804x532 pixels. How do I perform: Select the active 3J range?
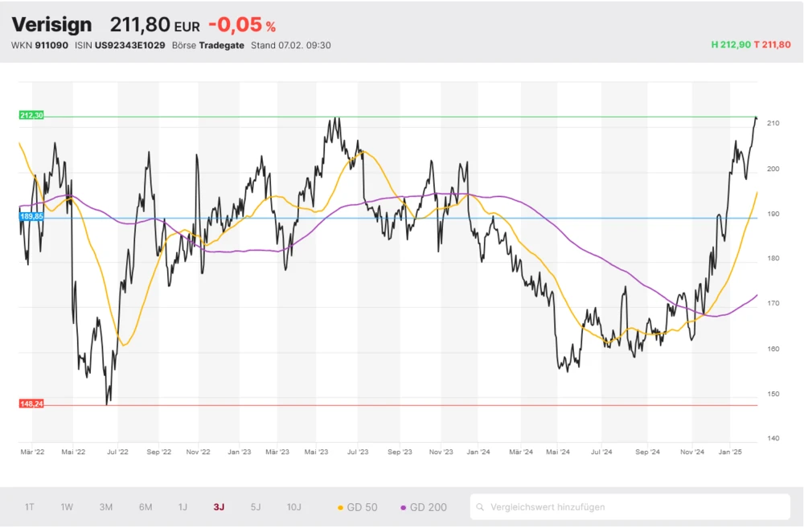(x=219, y=507)
